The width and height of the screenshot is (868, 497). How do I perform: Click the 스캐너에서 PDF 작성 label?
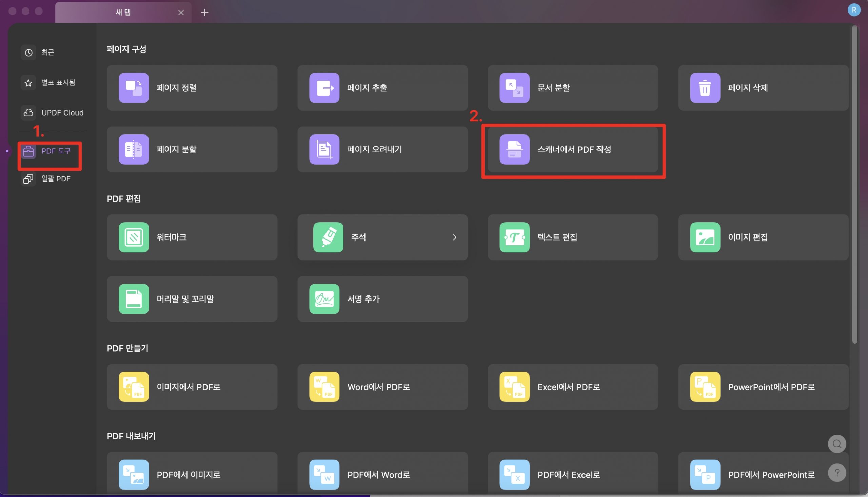pos(574,149)
